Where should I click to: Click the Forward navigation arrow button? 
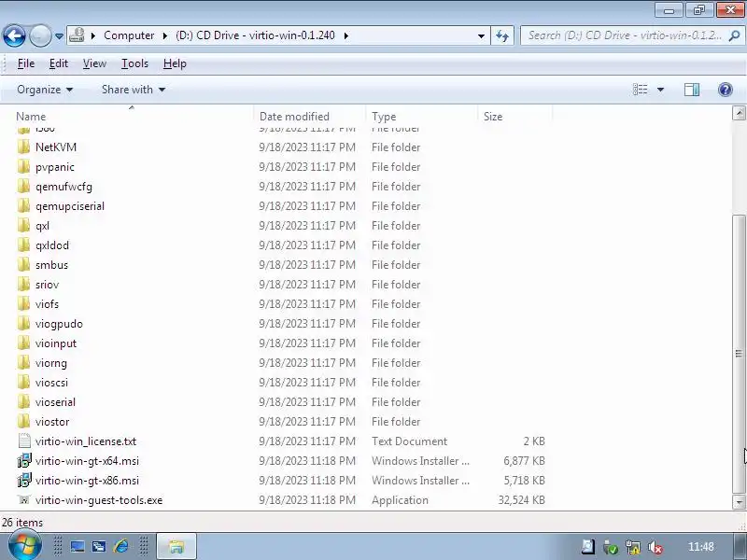(x=40, y=35)
